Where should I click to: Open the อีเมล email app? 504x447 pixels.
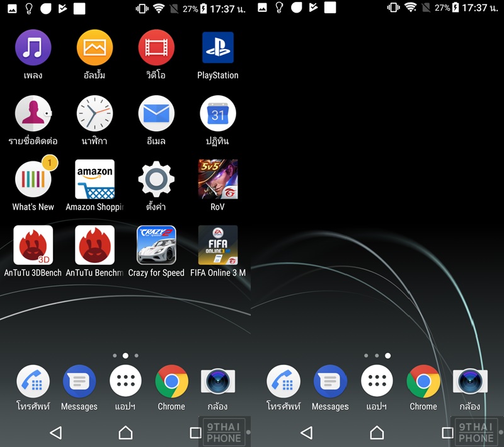pyautogui.click(x=156, y=113)
